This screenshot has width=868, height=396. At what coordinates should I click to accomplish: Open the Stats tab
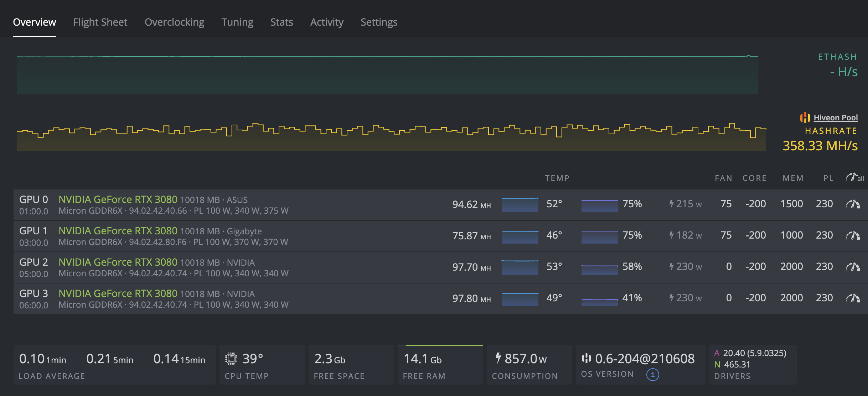(281, 22)
